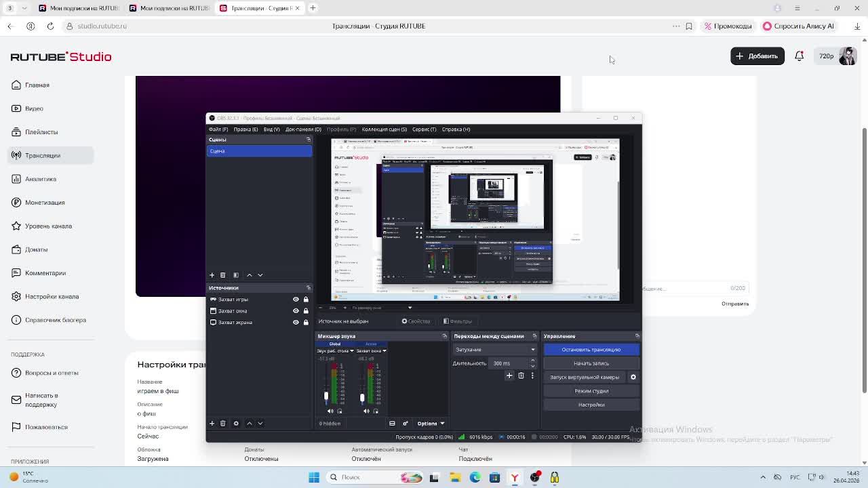Open audio mixer Options dropdown
The height and width of the screenshot is (488, 868).
coord(431,424)
